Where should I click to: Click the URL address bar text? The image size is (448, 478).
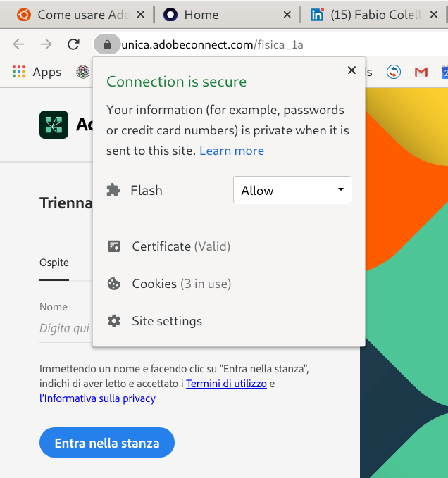click(211, 44)
